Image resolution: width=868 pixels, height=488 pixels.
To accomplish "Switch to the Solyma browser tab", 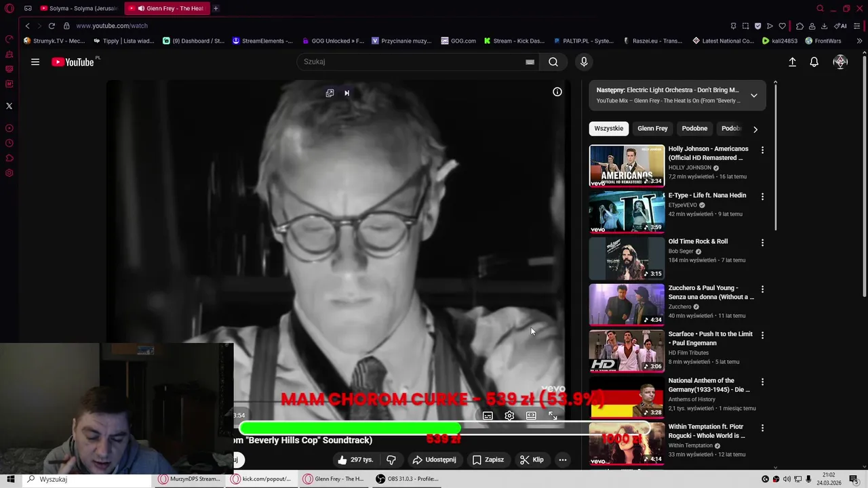I will [x=77, y=8].
